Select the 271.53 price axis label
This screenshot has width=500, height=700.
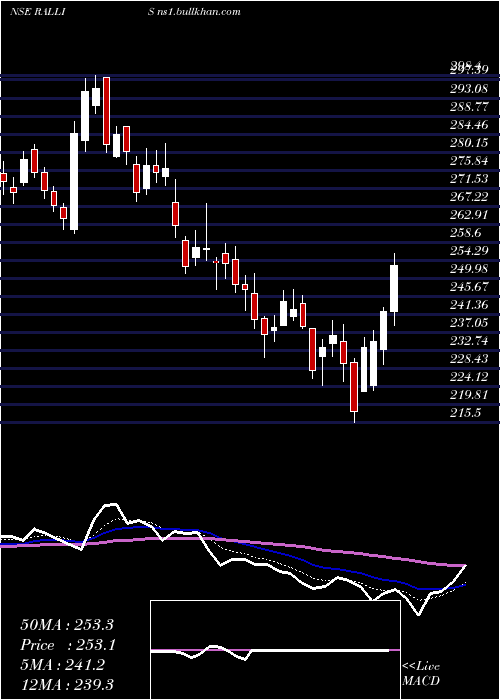click(468, 179)
